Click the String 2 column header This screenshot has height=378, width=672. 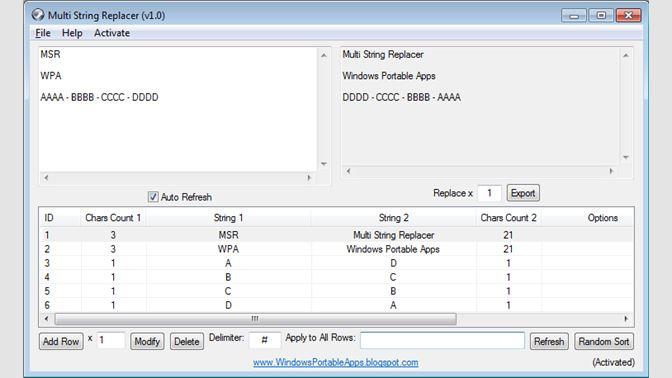(x=393, y=218)
